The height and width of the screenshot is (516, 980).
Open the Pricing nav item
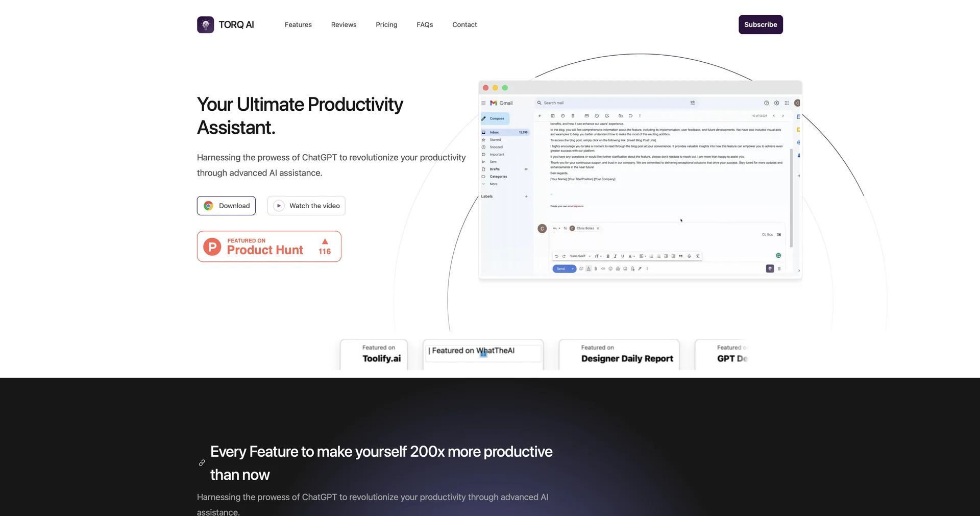(386, 24)
